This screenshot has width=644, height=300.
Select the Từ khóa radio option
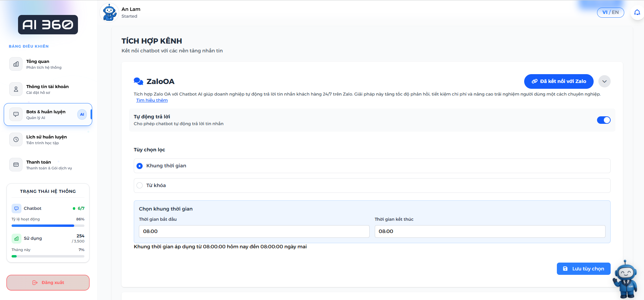tap(140, 185)
